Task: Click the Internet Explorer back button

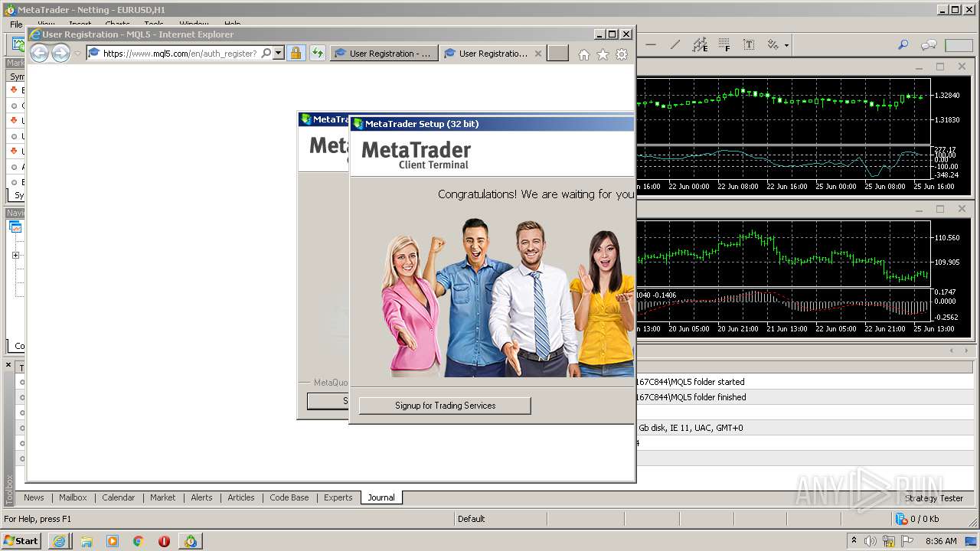Action: click(x=39, y=53)
